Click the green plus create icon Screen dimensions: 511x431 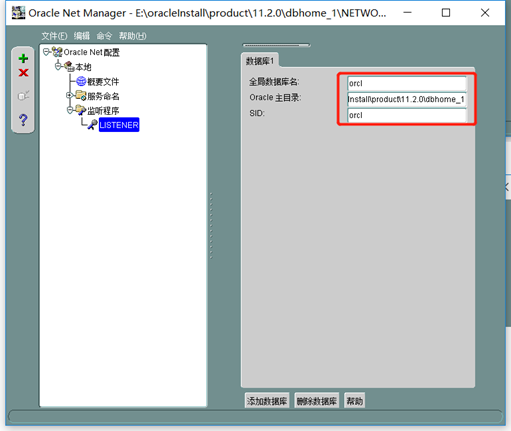pyautogui.click(x=23, y=59)
